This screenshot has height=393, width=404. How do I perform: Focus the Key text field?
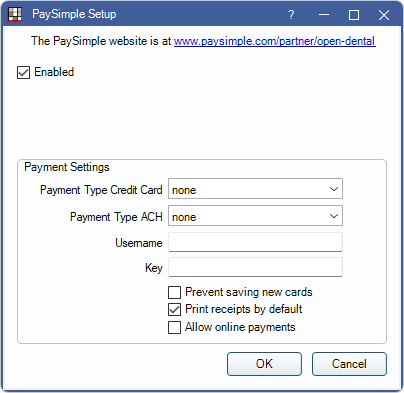(255, 267)
